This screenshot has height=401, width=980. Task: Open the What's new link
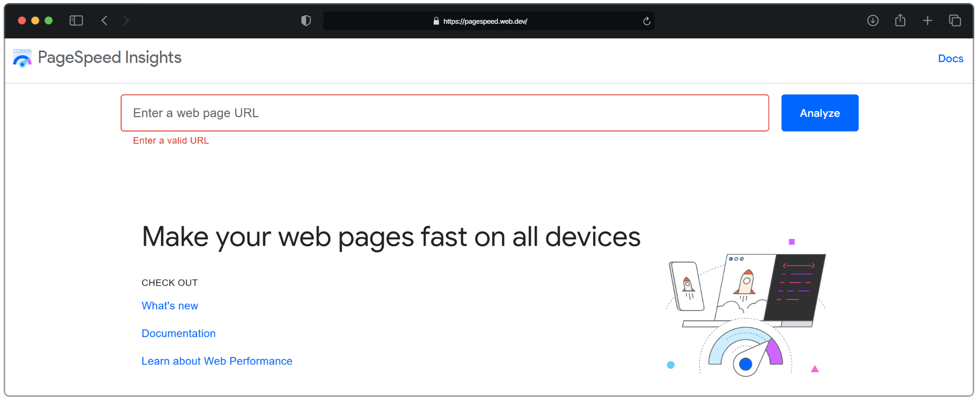(x=169, y=306)
